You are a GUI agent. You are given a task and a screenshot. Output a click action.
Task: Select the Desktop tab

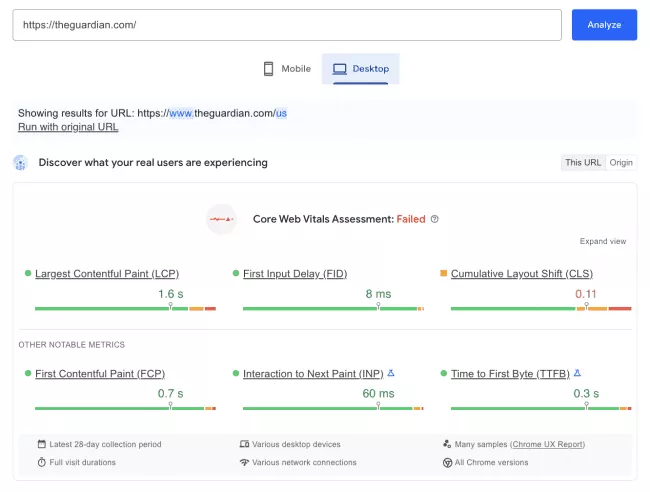click(x=361, y=68)
